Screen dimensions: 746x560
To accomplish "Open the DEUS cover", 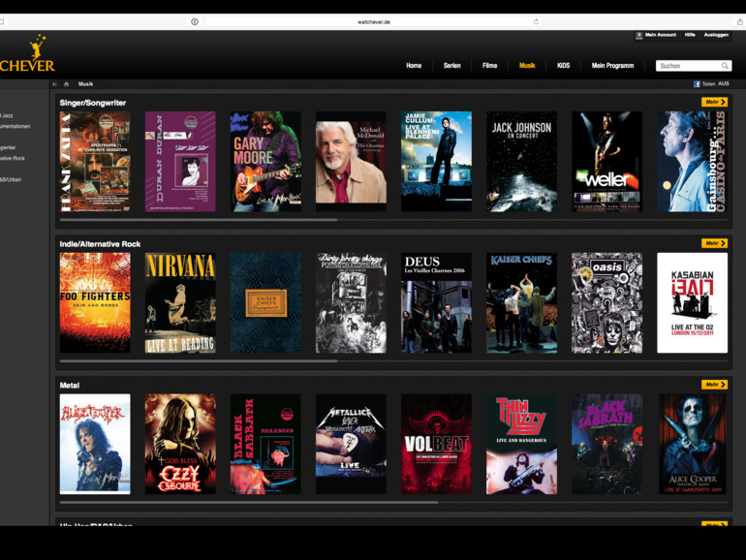I will [436, 303].
